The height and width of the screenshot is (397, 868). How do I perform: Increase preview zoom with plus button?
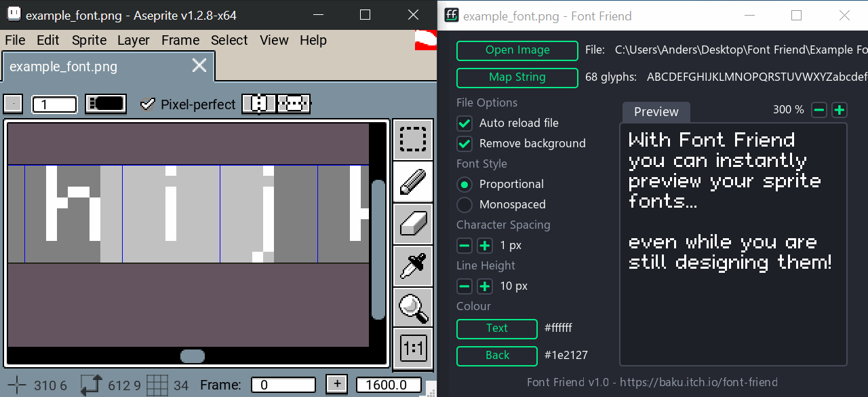point(840,110)
